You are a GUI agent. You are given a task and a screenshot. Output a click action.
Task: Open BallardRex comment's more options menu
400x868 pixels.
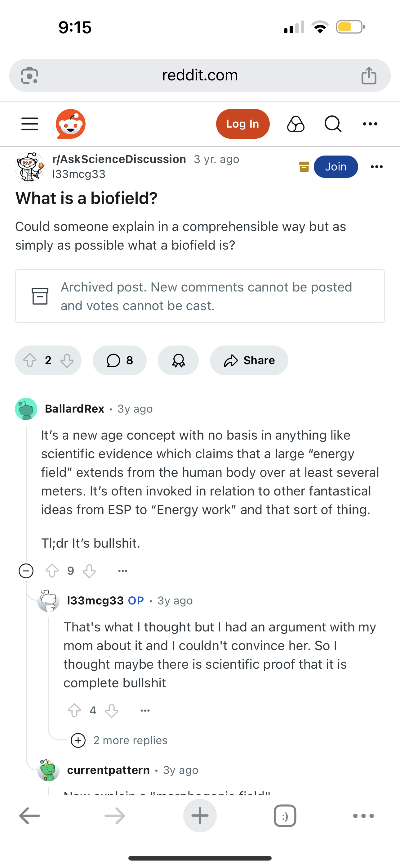coord(123,571)
